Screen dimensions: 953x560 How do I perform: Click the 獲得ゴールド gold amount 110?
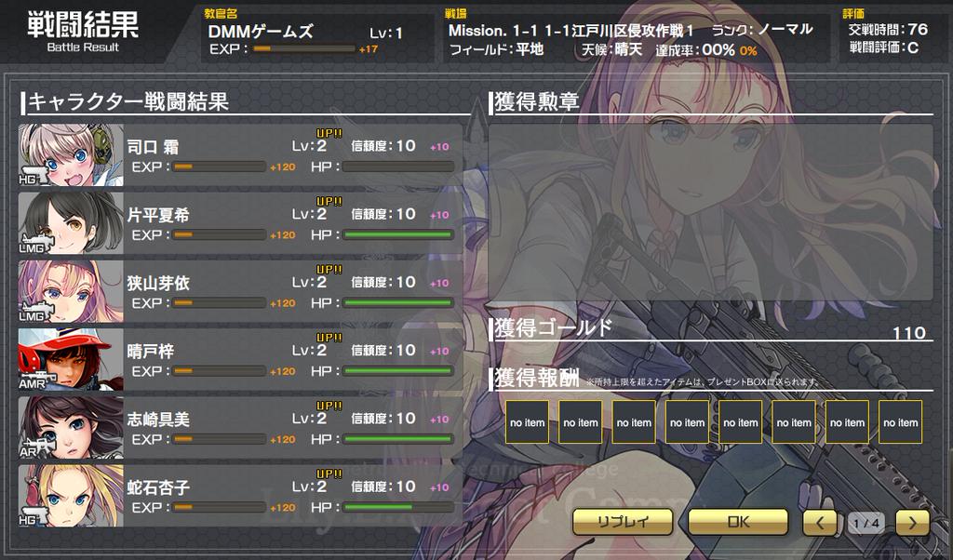[x=909, y=332]
